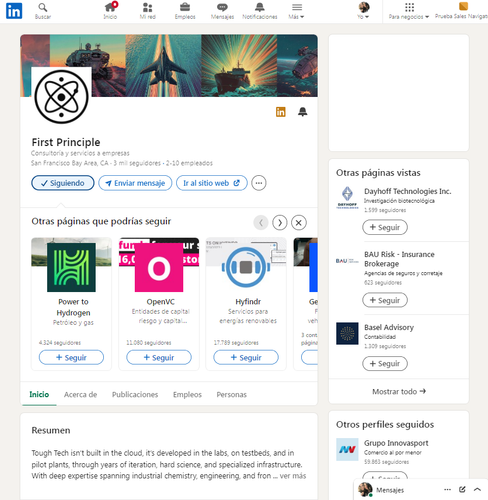
Task: Expand Para negocios grid menu
Action: [x=409, y=11]
